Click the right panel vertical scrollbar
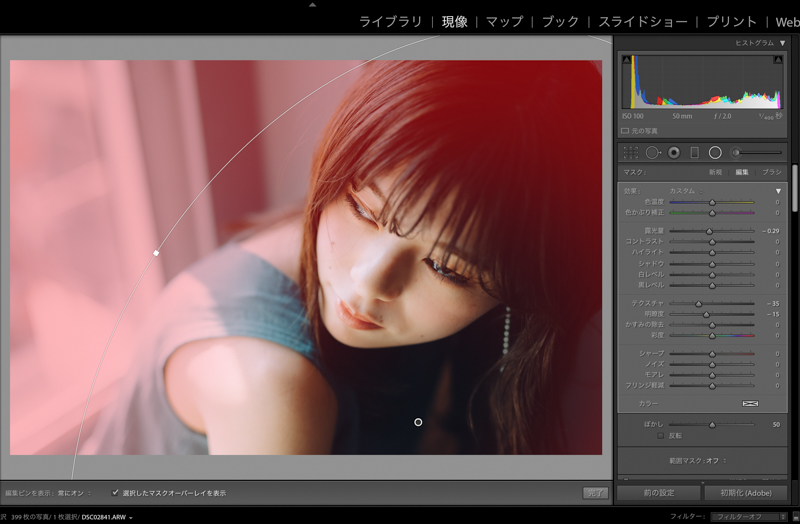This screenshot has height=524, width=800. [x=794, y=188]
